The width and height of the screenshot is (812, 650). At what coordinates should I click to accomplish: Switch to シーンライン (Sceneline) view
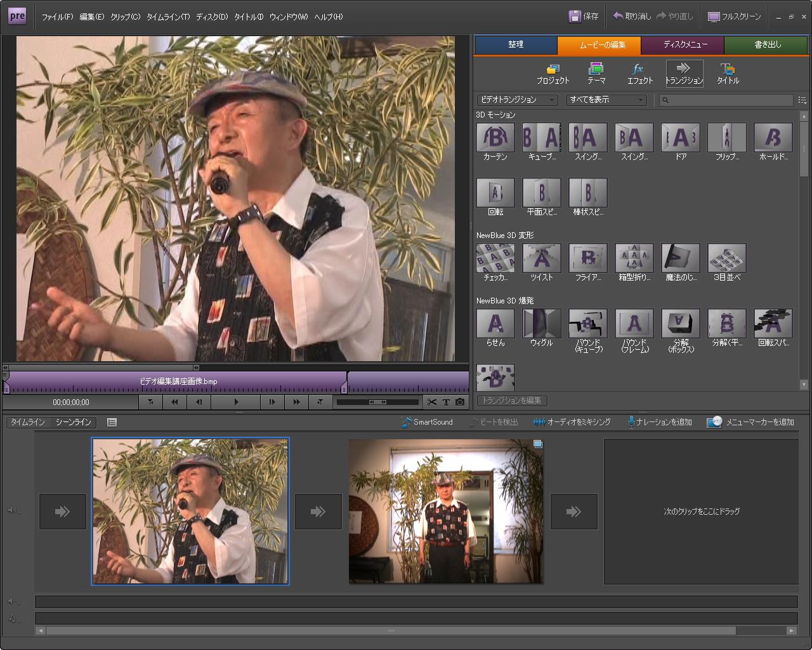tap(73, 422)
